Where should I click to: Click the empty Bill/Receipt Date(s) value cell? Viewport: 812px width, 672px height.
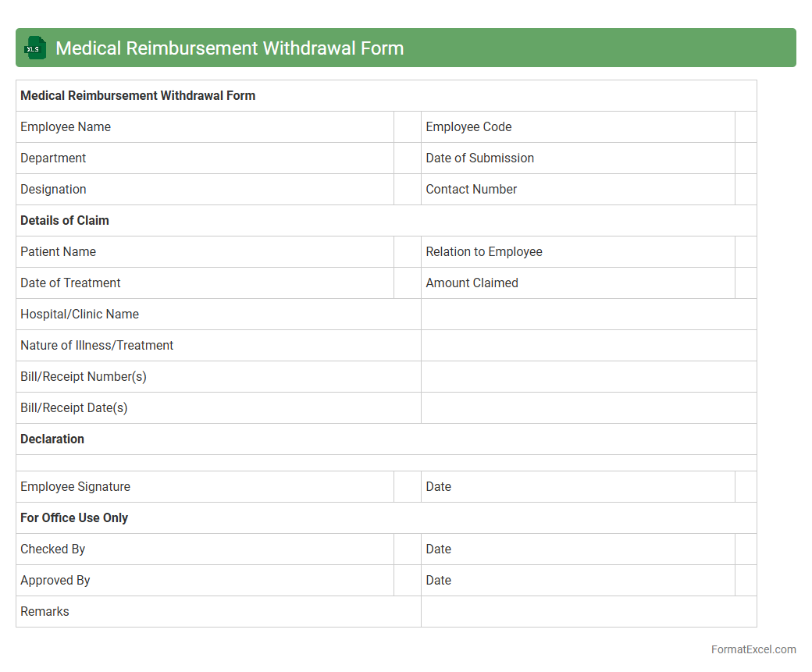(x=588, y=408)
